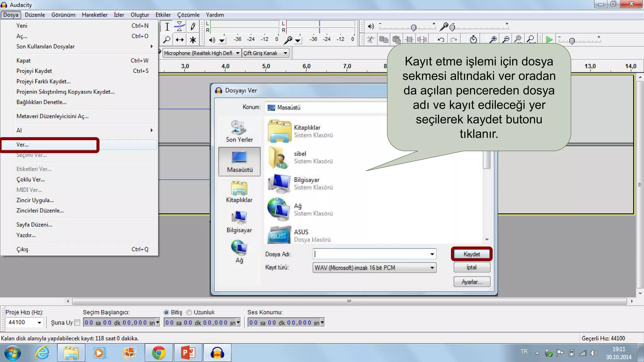Select the Bitiş radio button

(166, 312)
